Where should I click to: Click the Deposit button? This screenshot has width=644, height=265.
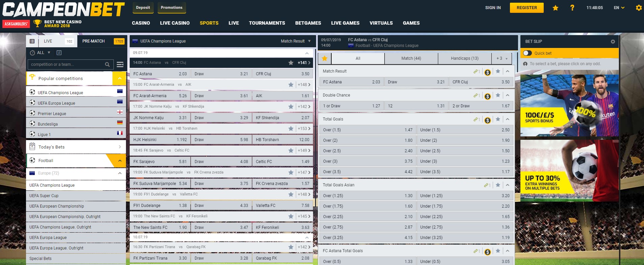tap(143, 8)
